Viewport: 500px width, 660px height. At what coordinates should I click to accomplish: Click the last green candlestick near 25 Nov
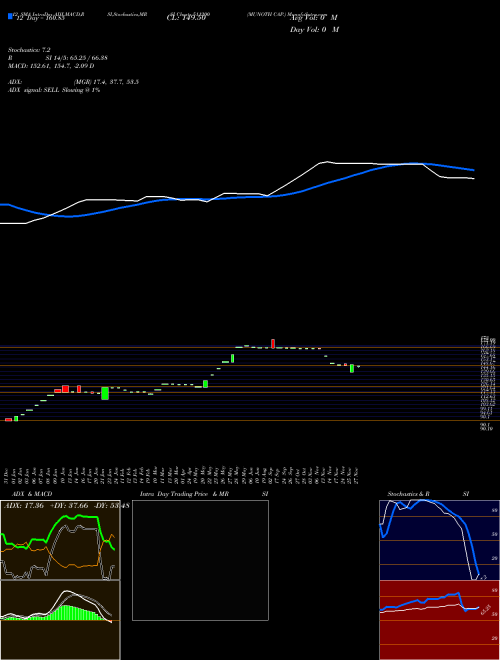tap(352, 368)
